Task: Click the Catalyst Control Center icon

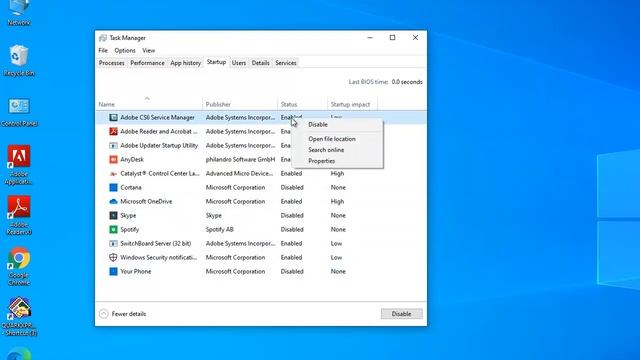Action: click(113, 173)
